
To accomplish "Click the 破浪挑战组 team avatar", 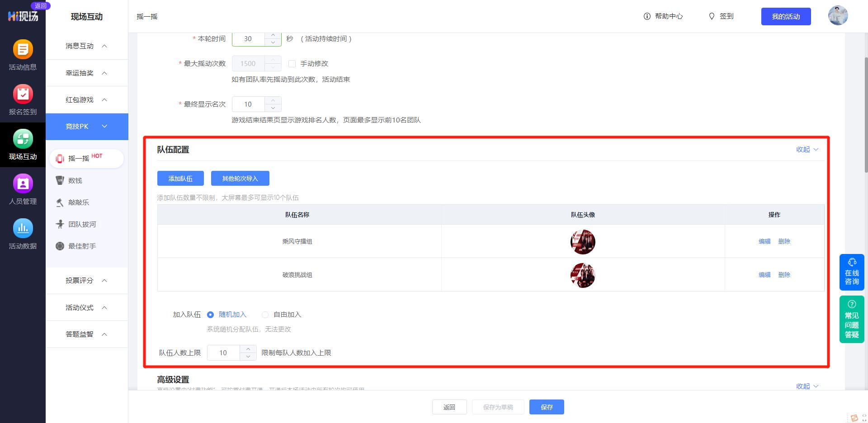I will 583,275.
